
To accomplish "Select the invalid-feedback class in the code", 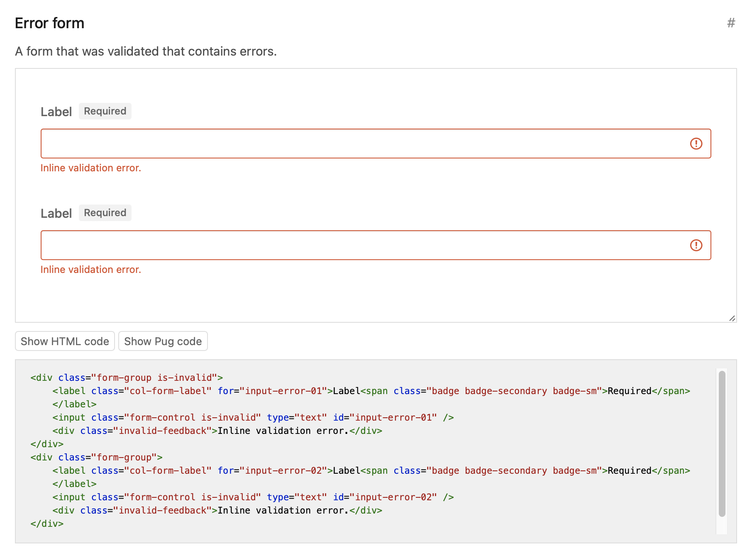I will (163, 431).
